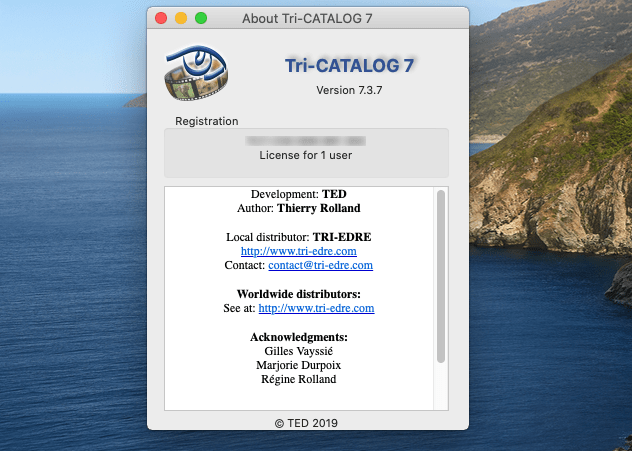632x451 pixels.
Task: Click 'Local distributor: TRI-EDRE' line
Action: click(299, 237)
